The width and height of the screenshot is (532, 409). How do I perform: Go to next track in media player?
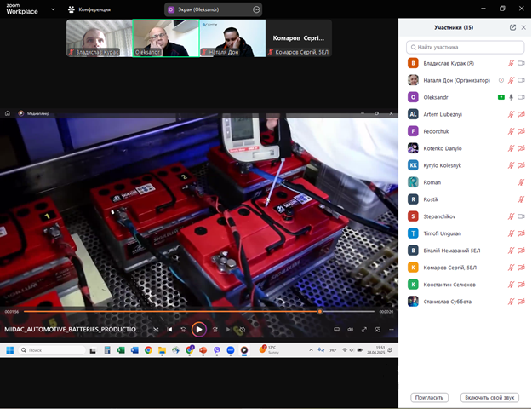pyautogui.click(x=228, y=329)
